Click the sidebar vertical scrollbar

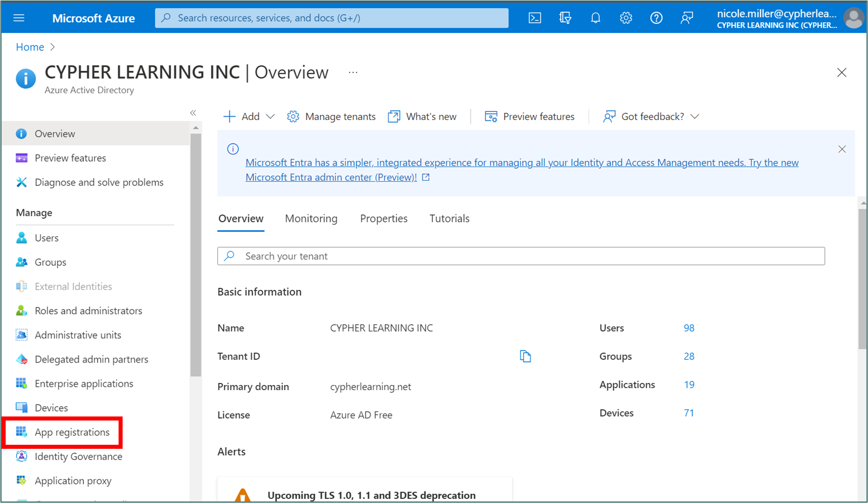point(195,255)
